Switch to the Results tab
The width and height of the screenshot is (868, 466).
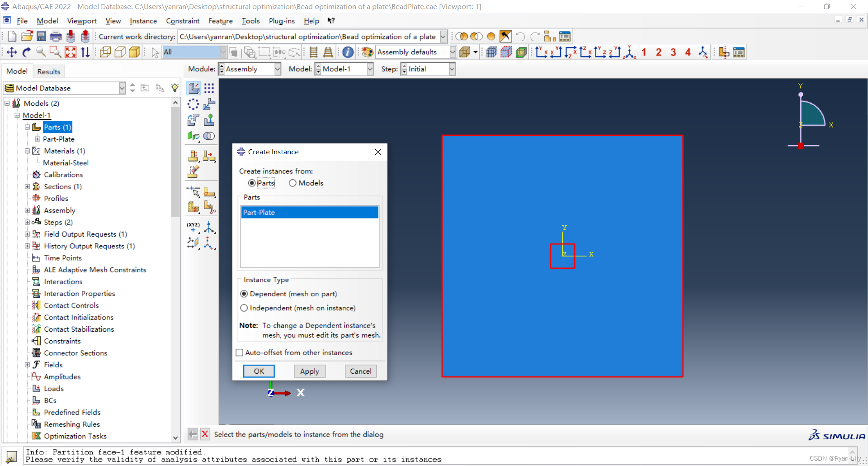pyautogui.click(x=49, y=71)
